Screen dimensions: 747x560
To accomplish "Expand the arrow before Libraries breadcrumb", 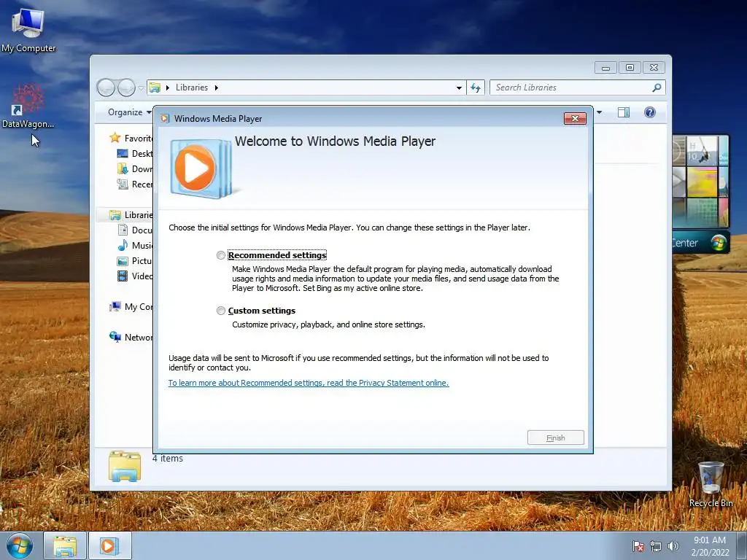I will click(168, 87).
